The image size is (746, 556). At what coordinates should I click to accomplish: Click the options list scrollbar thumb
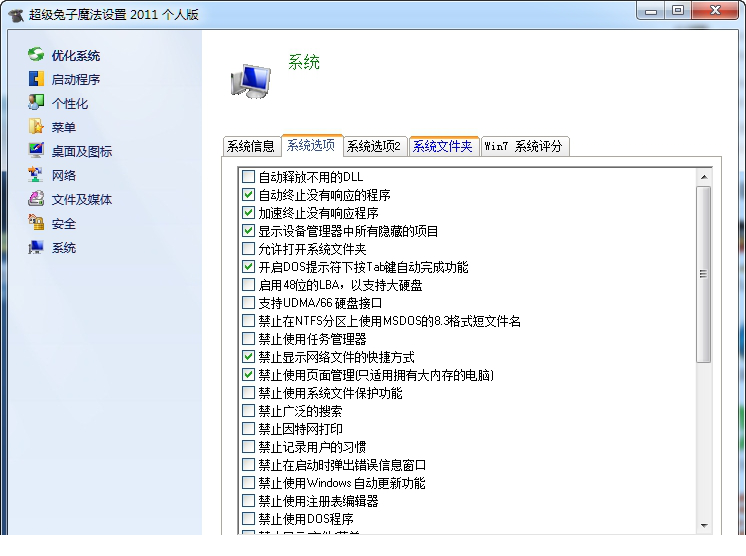(x=704, y=274)
